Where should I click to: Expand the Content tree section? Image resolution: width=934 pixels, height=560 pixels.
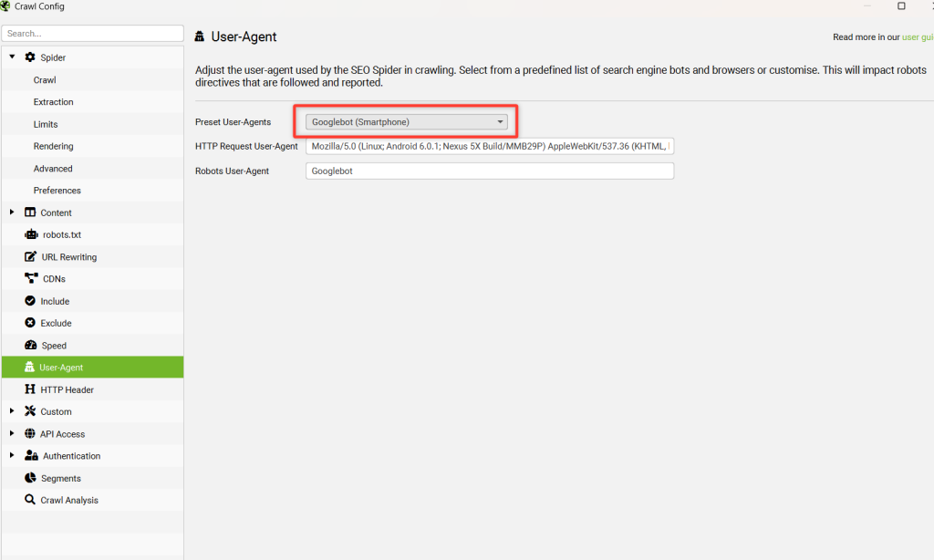[12, 213]
